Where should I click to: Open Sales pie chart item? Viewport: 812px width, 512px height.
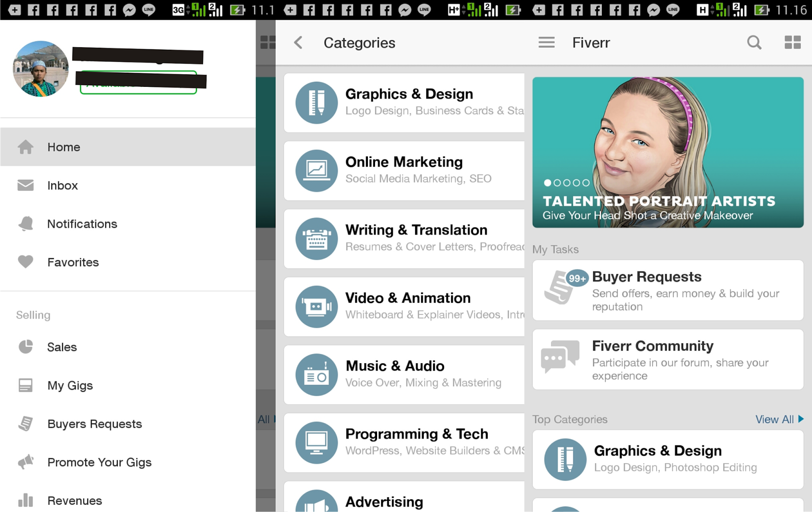(128, 347)
